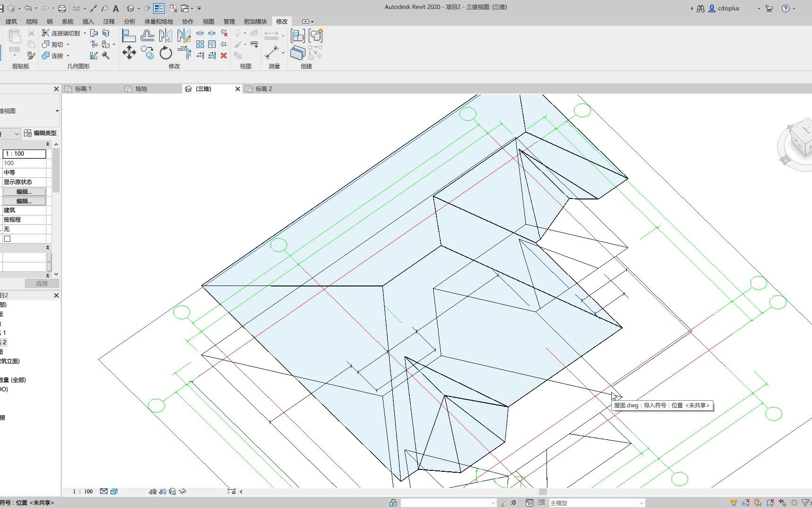Open the Default 3D View house icon
This screenshot has height=508, width=812.
click(131, 8)
